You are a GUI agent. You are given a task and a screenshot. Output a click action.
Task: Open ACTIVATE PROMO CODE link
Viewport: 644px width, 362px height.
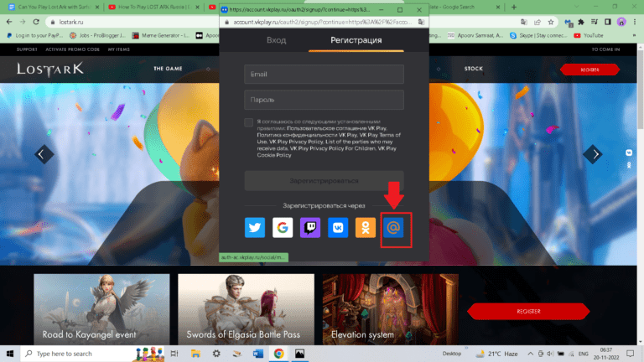(73, 49)
